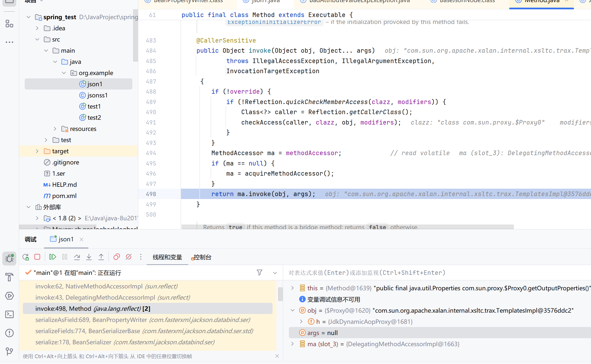The width and height of the screenshot is (591, 364).
Task: Select frame invoke:43, DelegatingMethodAccessorImpl
Action: (x=148, y=297)
